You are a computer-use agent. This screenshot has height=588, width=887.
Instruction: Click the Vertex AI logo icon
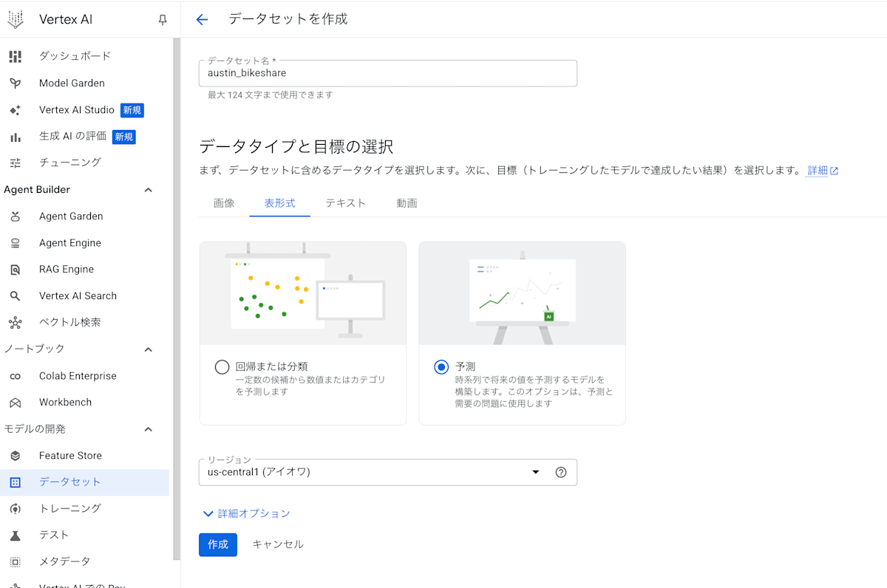(x=16, y=19)
